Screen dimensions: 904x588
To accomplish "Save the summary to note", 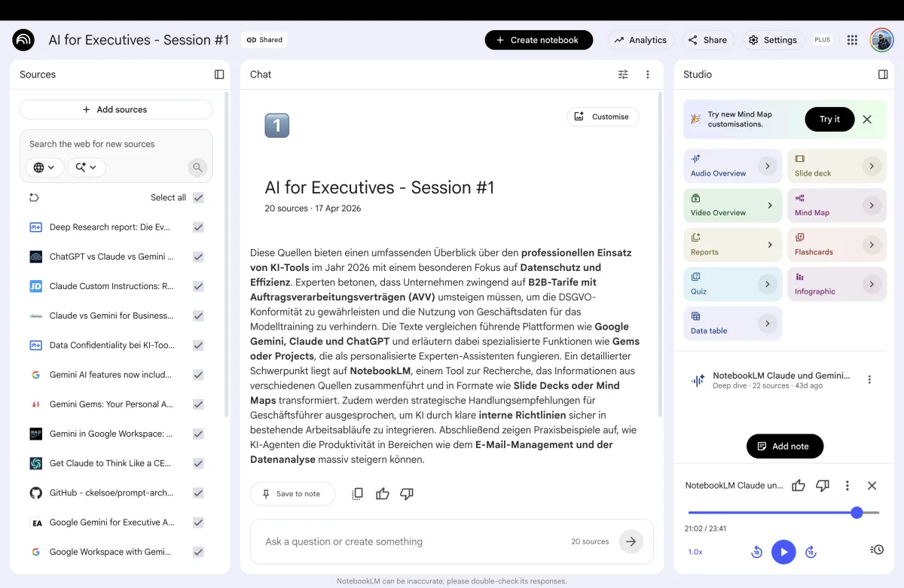I will click(x=292, y=494).
